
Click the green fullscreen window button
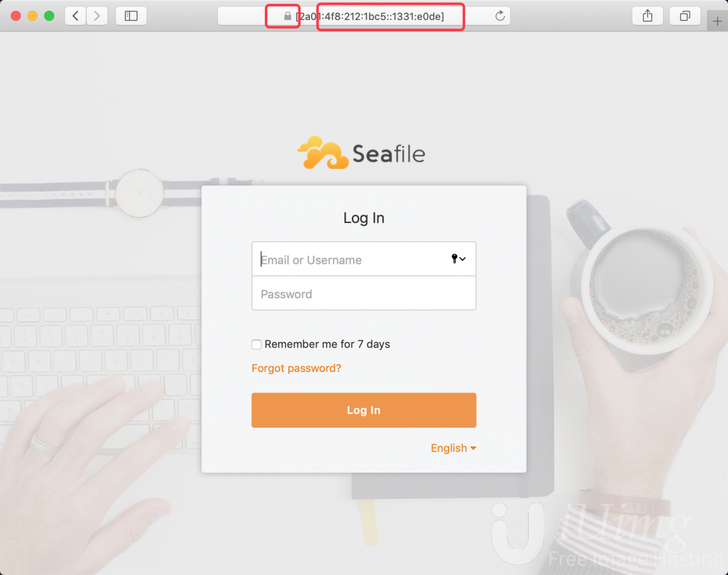[x=49, y=16]
